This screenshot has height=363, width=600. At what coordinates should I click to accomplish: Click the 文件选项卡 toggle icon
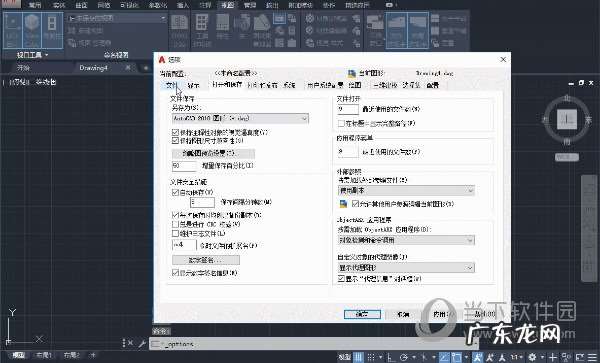pos(396,31)
